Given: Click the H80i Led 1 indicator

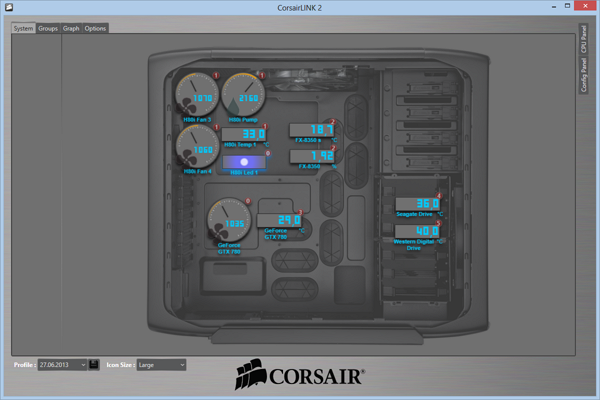Looking at the screenshot, I should coord(244,162).
